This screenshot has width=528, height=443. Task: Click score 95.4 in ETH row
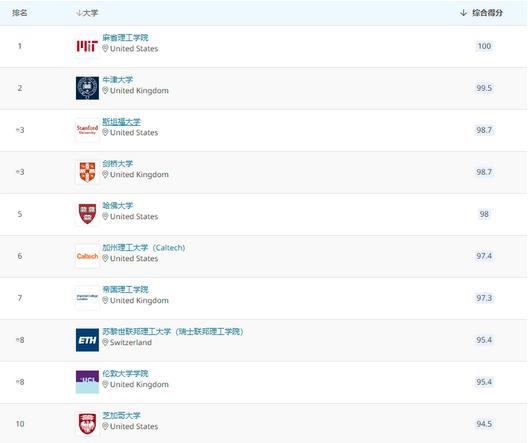point(484,340)
